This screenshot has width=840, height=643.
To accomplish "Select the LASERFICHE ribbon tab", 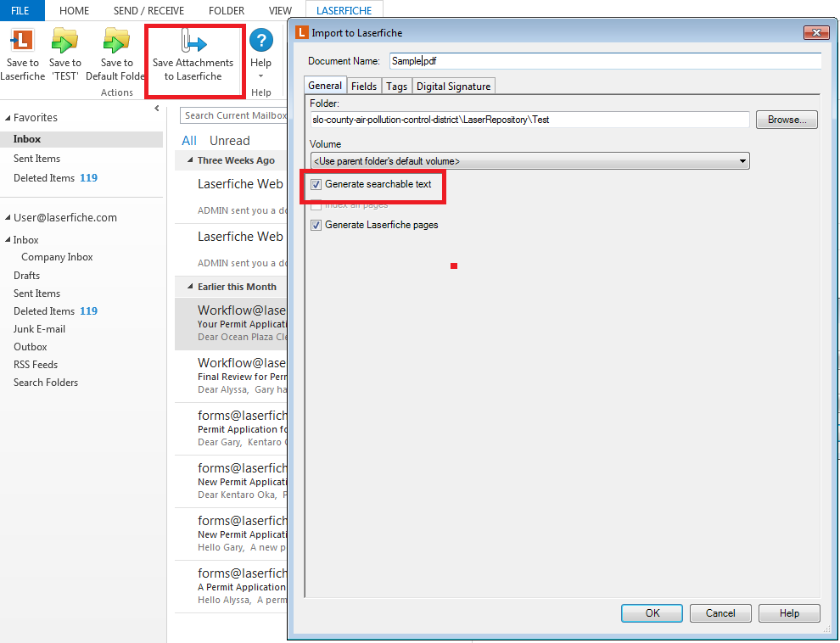I will click(x=344, y=11).
